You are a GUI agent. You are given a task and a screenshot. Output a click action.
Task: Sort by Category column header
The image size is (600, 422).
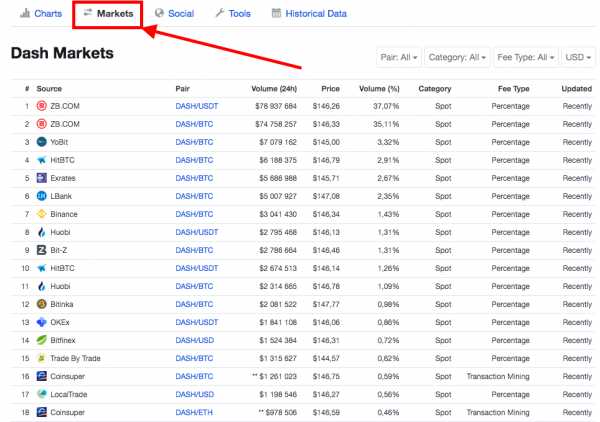point(435,88)
